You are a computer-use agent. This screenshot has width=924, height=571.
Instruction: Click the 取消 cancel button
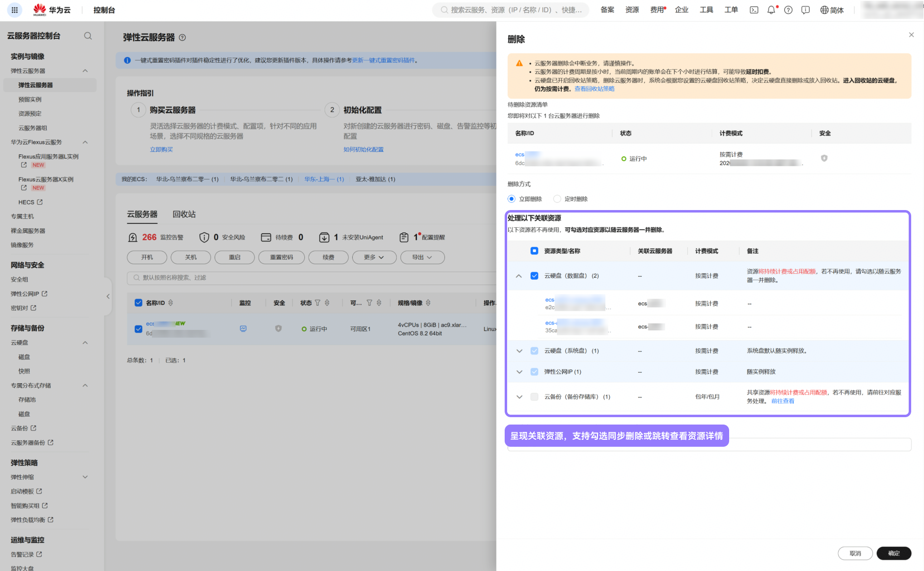click(855, 553)
